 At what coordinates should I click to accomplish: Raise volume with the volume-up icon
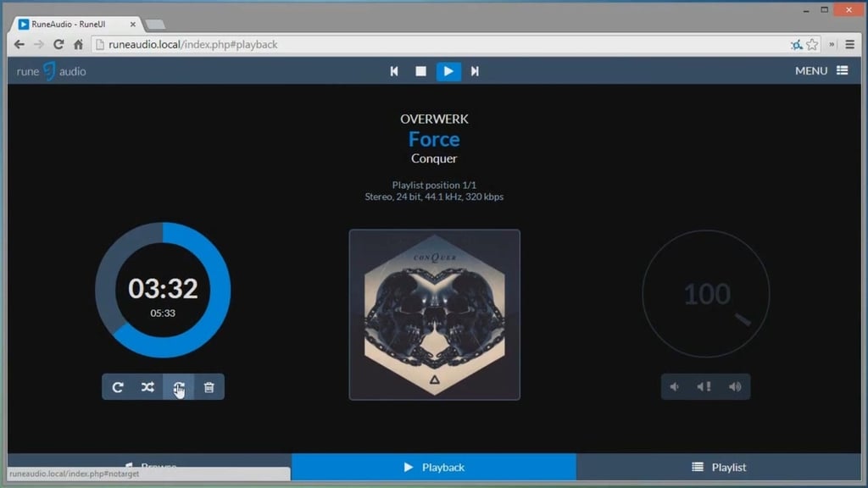pos(735,386)
